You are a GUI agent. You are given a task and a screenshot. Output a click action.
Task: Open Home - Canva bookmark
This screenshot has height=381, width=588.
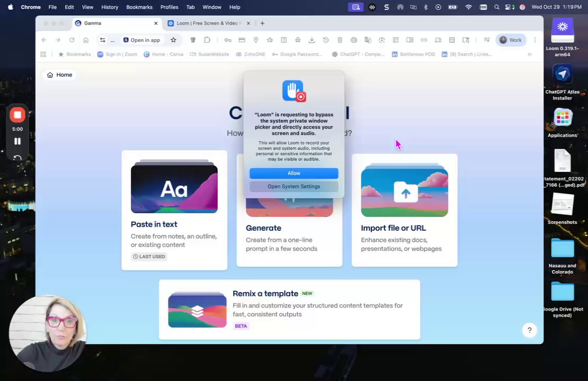click(164, 55)
